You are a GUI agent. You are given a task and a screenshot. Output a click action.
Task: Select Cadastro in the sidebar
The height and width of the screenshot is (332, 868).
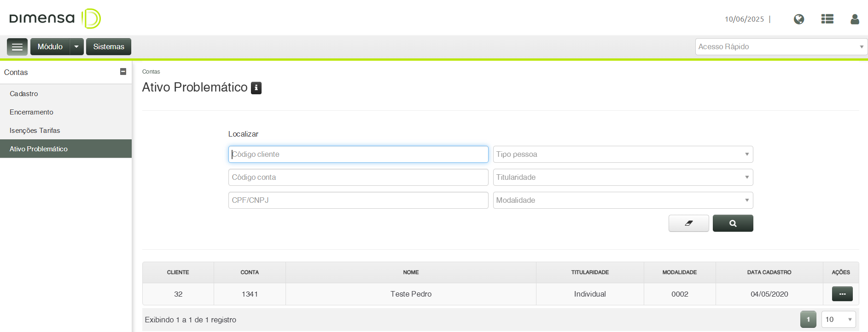(x=24, y=94)
